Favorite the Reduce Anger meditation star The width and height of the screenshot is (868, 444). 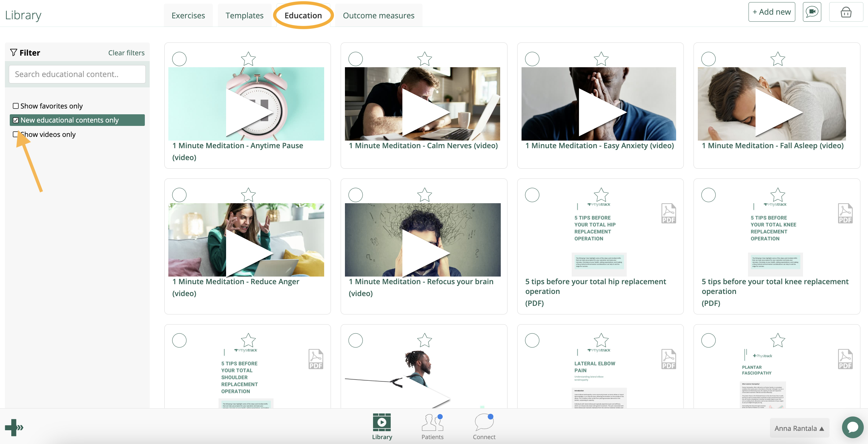pos(248,195)
